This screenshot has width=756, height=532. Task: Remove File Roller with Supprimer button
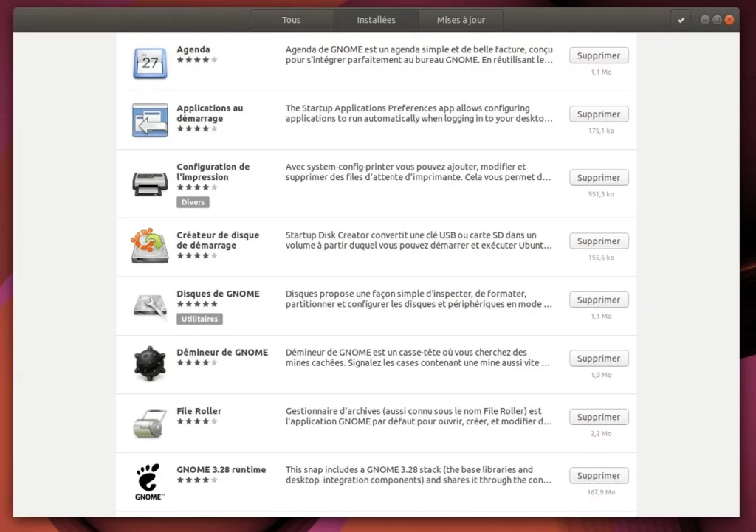(x=599, y=418)
